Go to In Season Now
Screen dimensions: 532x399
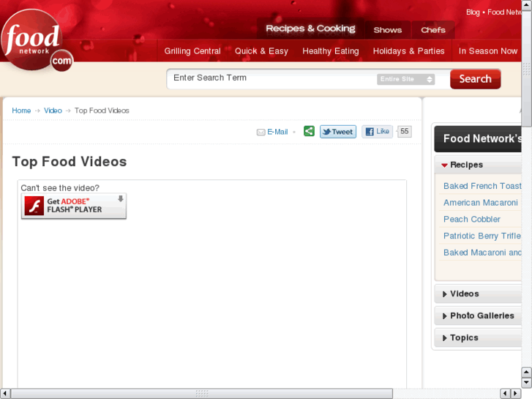(488, 51)
